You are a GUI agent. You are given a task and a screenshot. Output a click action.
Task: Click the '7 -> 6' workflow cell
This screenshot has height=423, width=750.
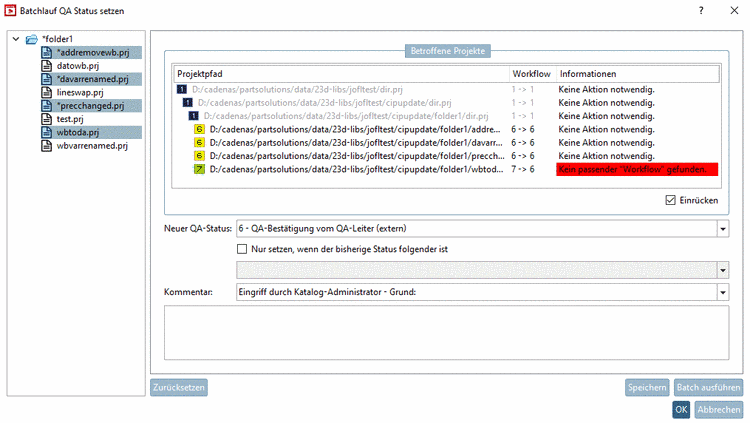click(x=523, y=169)
